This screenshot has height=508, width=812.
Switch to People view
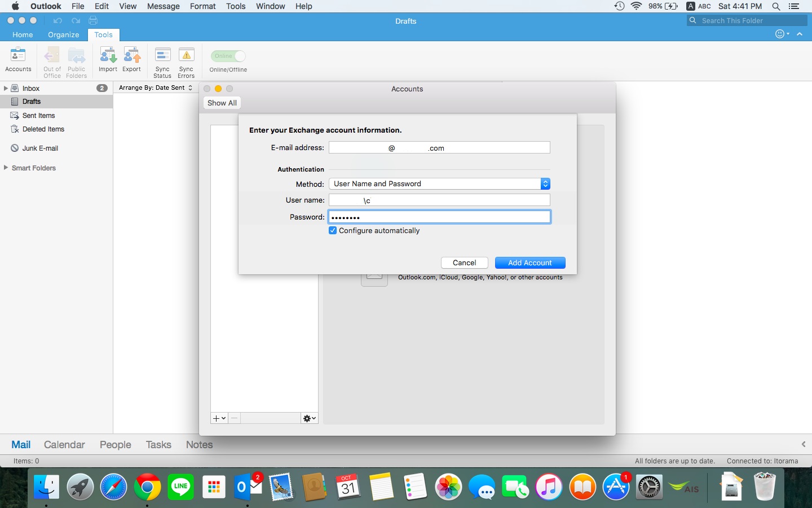point(116,444)
